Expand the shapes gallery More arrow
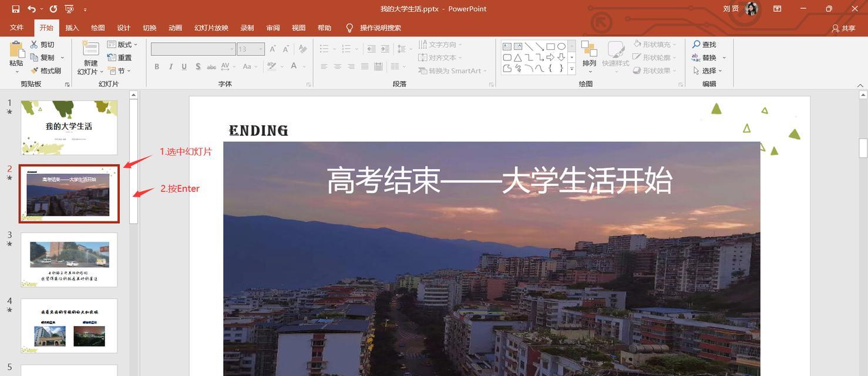The width and height of the screenshot is (868, 376). click(x=572, y=69)
